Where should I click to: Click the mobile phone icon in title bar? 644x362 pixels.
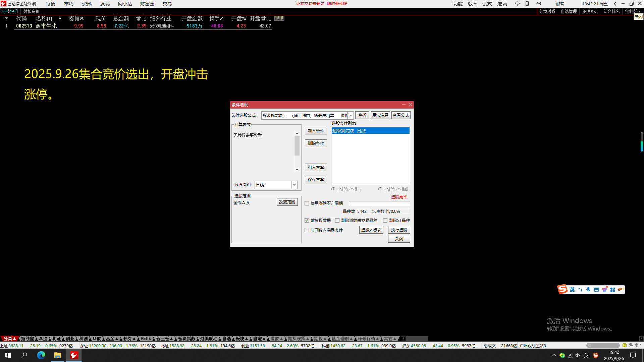pyautogui.click(x=527, y=4)
